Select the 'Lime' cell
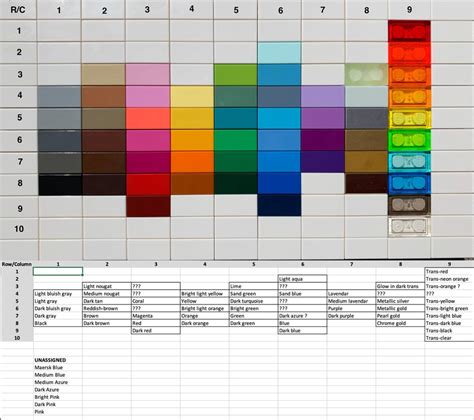Image resolution: width=474 pixels, height=420 pixels. click(254, 286)
